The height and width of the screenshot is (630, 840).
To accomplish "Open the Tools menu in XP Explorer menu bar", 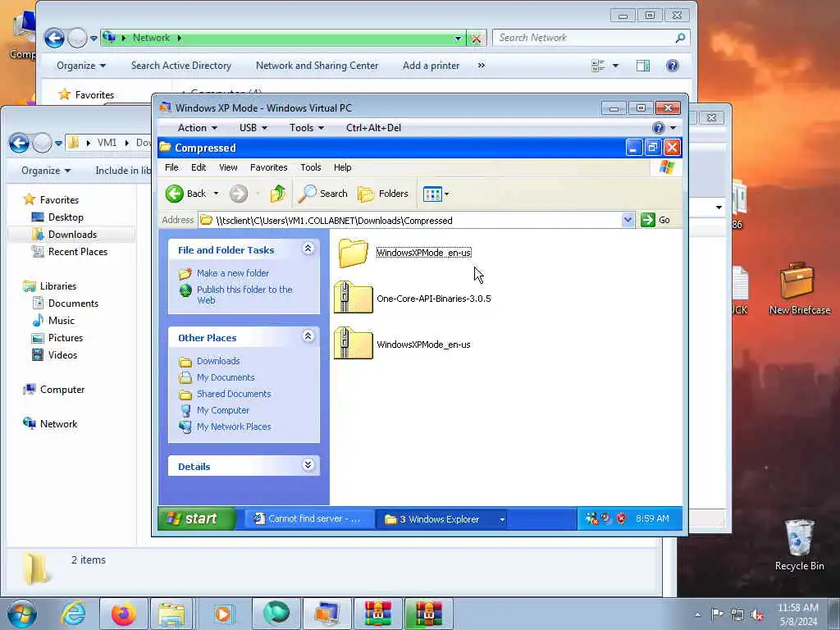I will 311,167.
